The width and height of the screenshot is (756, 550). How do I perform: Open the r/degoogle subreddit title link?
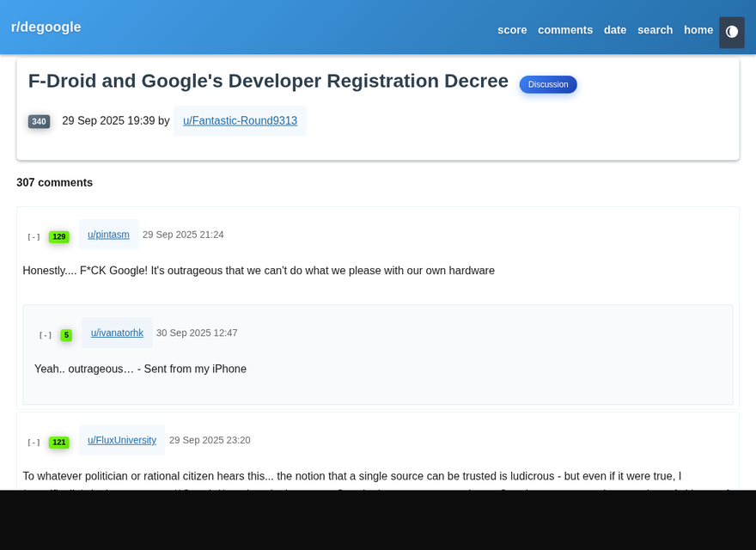[x=46, y=27]
